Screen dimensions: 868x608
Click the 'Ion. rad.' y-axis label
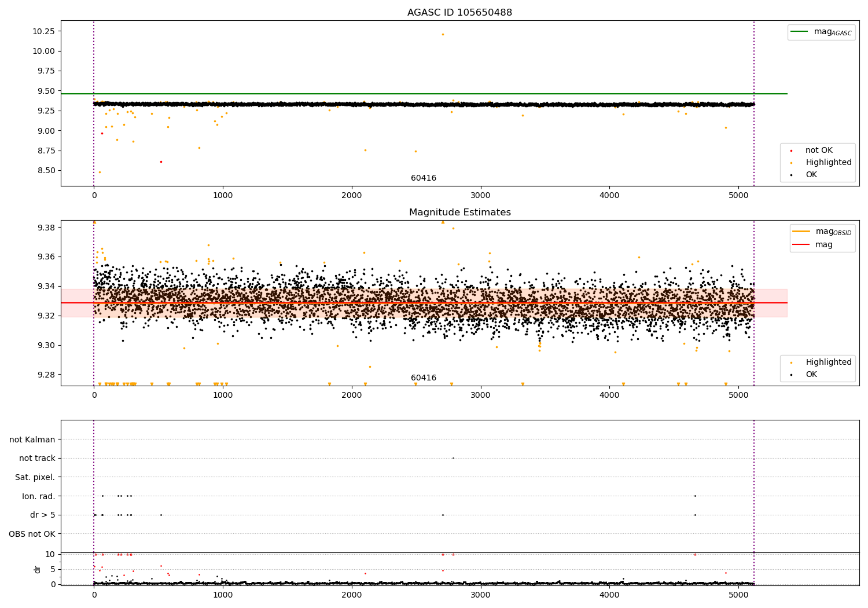pos(39,496)
